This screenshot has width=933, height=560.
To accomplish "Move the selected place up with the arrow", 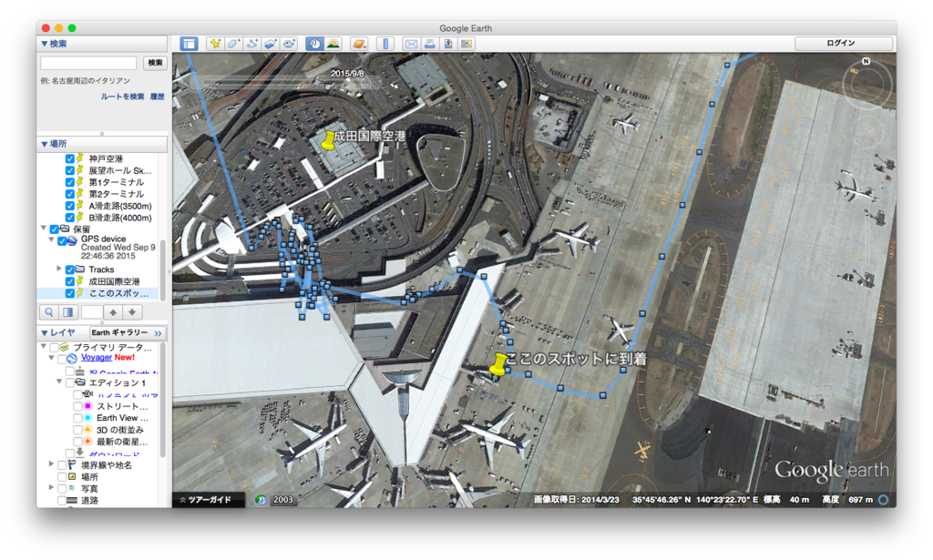I will coord(113,312).
